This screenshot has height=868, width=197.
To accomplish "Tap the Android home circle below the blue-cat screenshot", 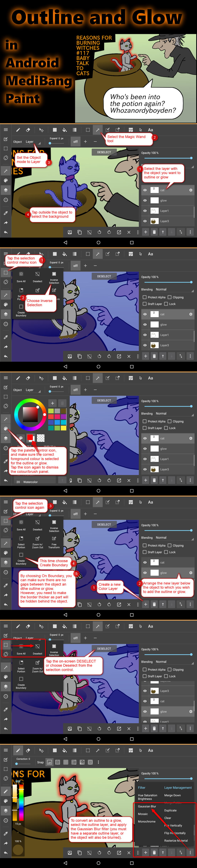I will tap(98, 242).
